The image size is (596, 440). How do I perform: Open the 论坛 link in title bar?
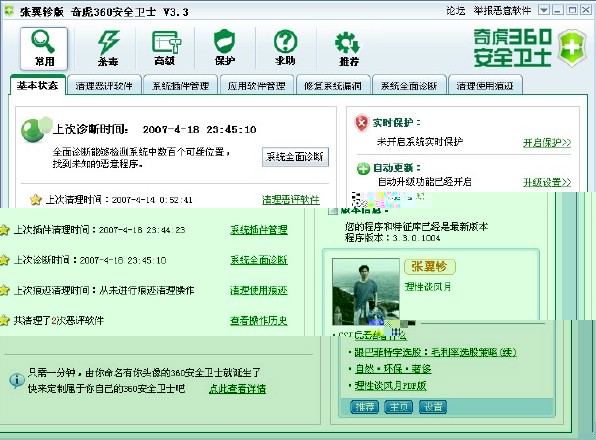[456, 11]
